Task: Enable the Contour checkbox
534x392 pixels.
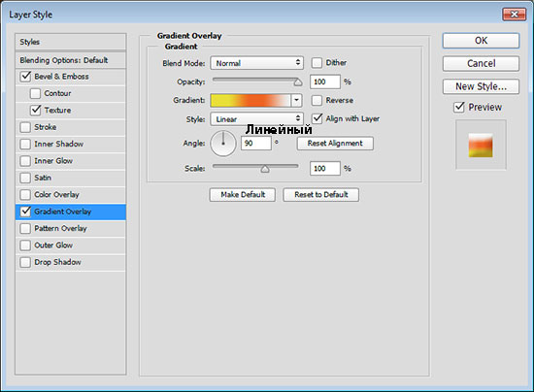Action: [35, 93]
